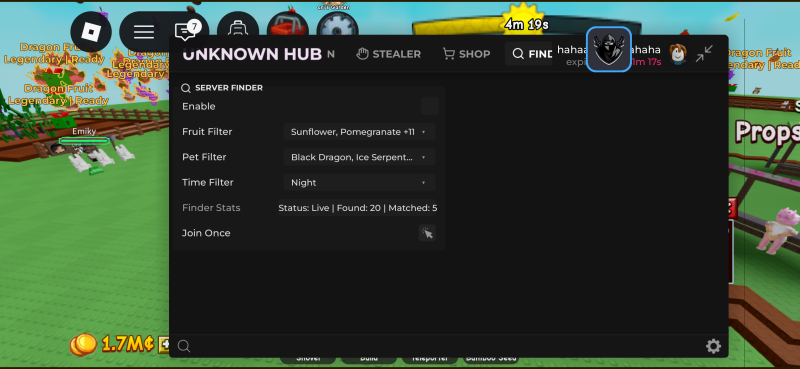Viewport: 800px width, 369px height.
Task: Switch to the Stealer tab
Action: pos(389,54)
